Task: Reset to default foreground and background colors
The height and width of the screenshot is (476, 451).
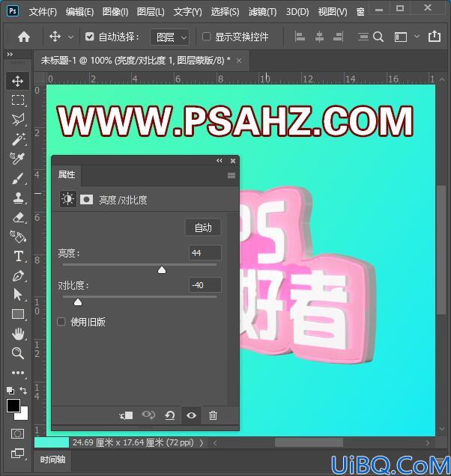Action: pos(10,390)
